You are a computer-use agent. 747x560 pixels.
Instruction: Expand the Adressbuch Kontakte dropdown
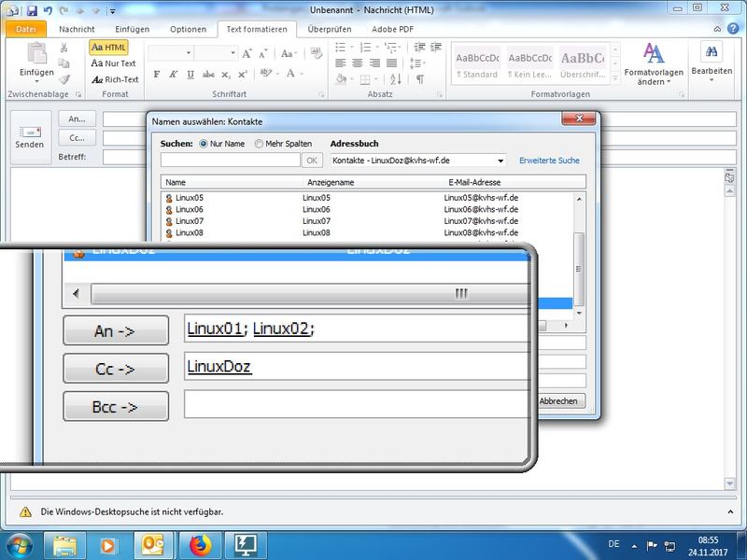(x=500, y=161)
